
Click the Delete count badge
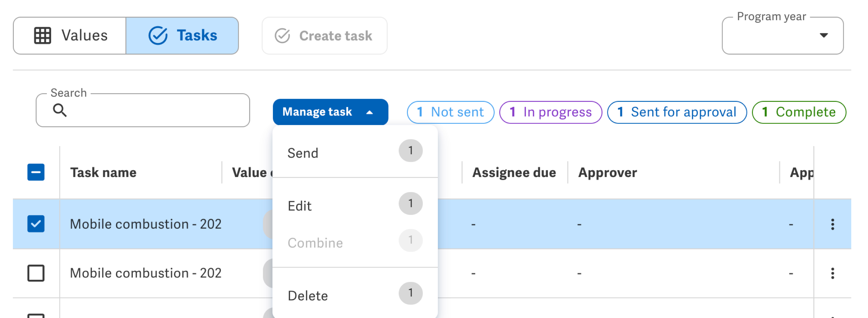(x=411, y=293)
